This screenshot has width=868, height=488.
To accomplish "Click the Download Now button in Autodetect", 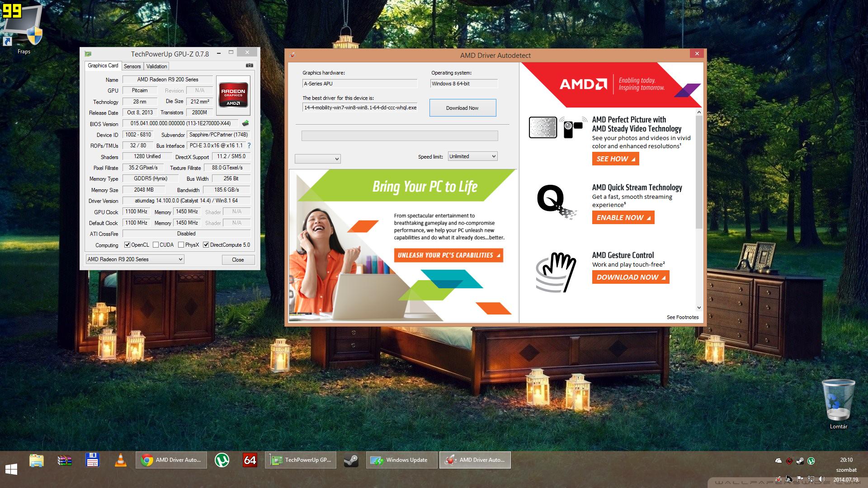I will click(462, 108).
